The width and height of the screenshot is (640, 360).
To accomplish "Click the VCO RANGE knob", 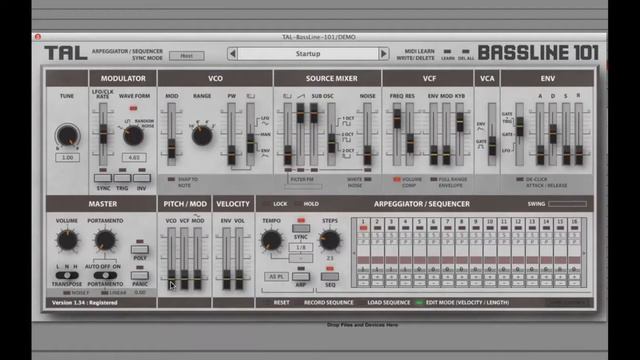I will point(202,135).
